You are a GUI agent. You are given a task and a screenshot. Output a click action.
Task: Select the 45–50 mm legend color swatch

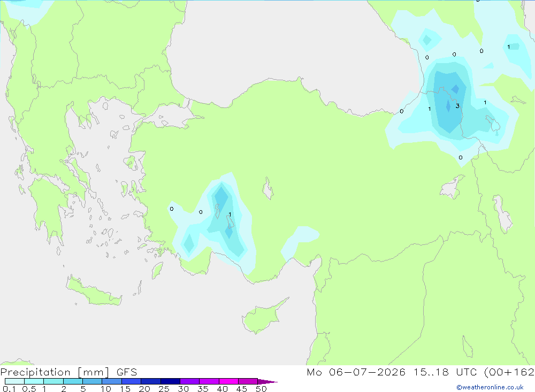(248, 381)
